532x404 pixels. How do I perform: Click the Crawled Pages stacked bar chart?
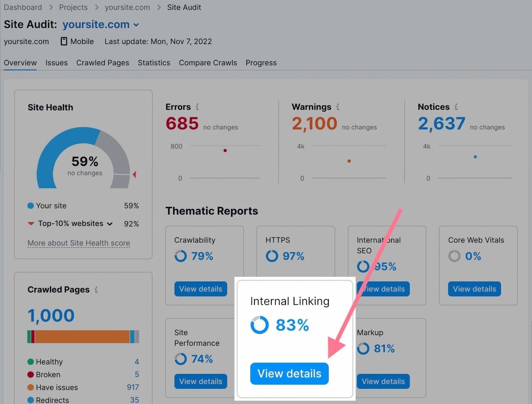coord(83,337)
